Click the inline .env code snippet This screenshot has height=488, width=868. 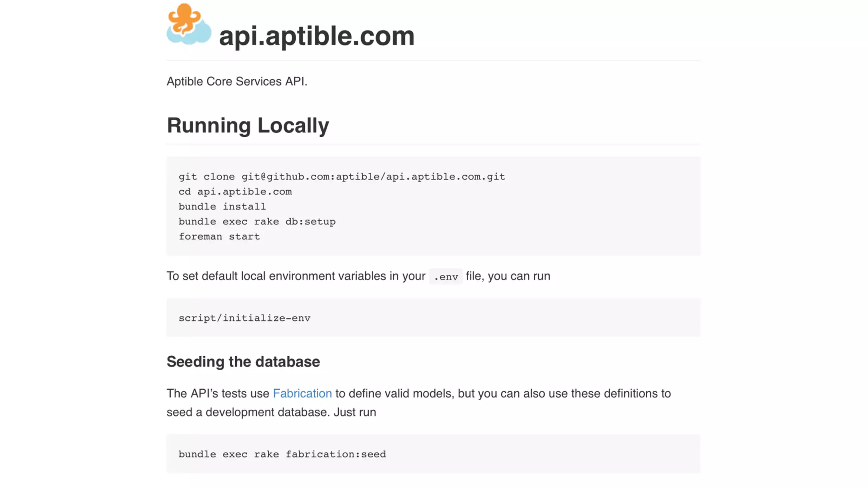coord(446,277)
